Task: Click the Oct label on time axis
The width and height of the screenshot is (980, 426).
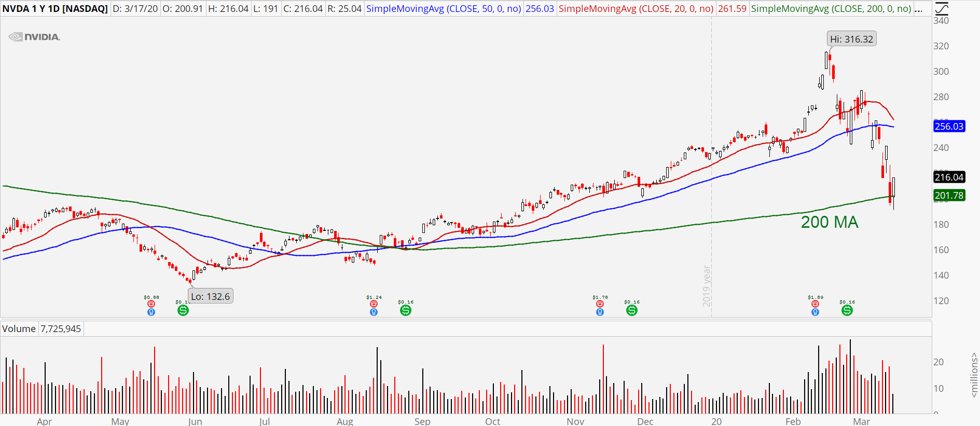Action: (493, 421)
